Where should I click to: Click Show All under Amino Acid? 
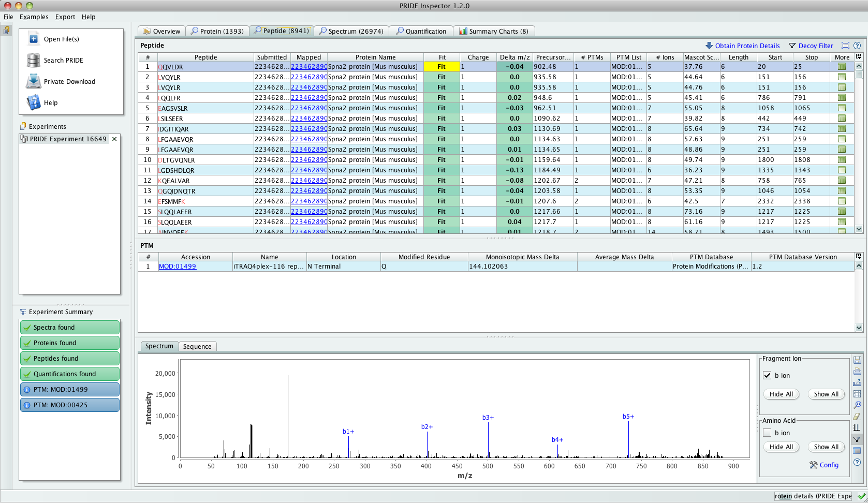point(826,447)
